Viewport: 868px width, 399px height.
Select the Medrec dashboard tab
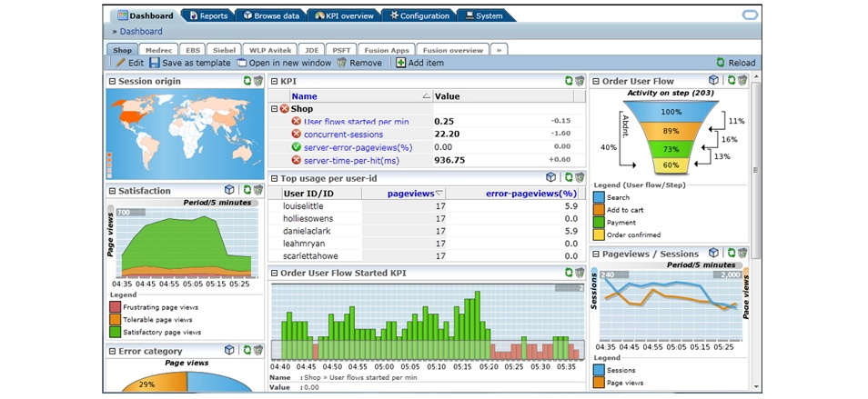(158, 50)
